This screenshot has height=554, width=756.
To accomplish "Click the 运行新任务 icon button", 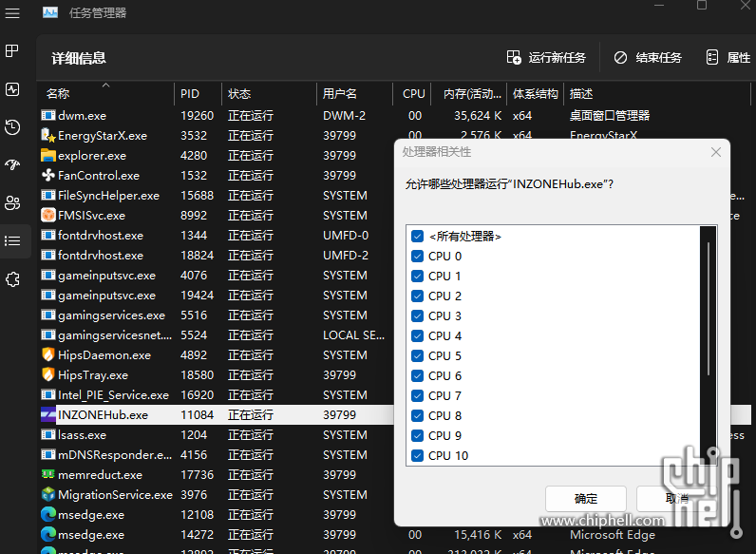I will 514,57.
